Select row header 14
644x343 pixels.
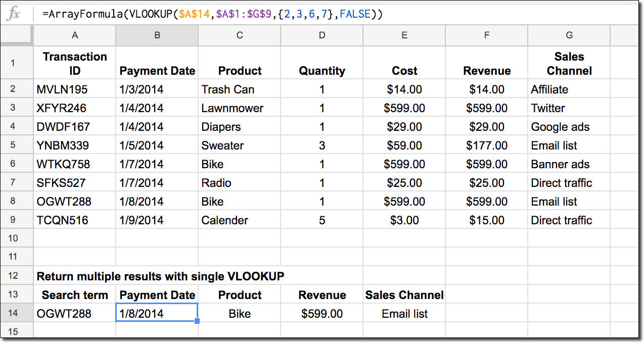coord(17,313)
